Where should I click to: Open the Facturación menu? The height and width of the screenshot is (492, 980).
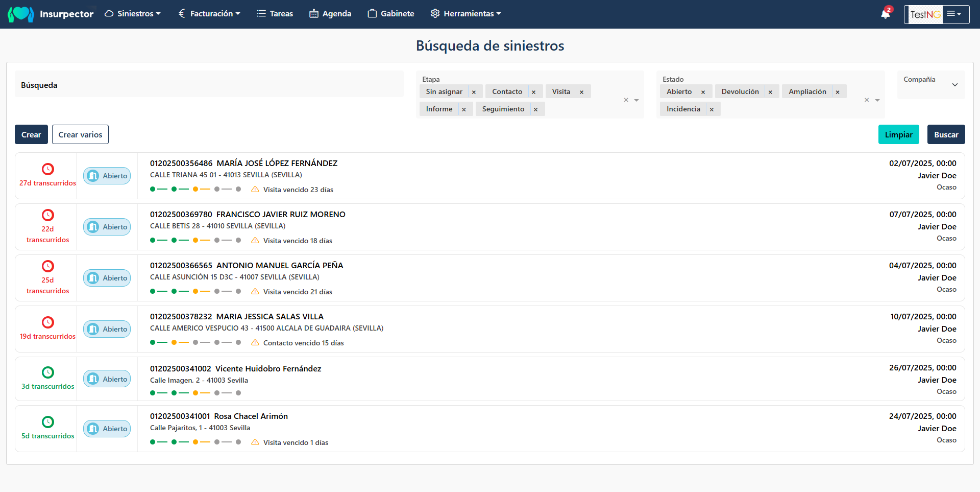[209, 14]
